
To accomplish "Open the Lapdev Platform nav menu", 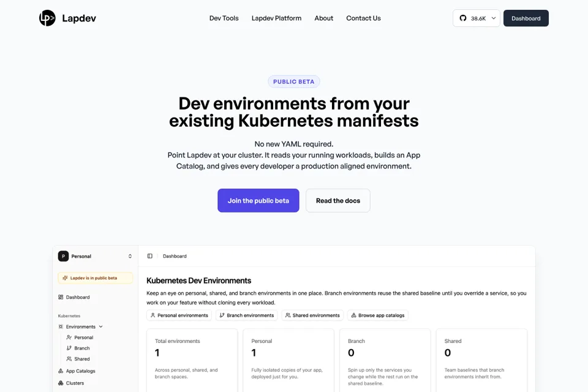I will click(x=276, y=18).
